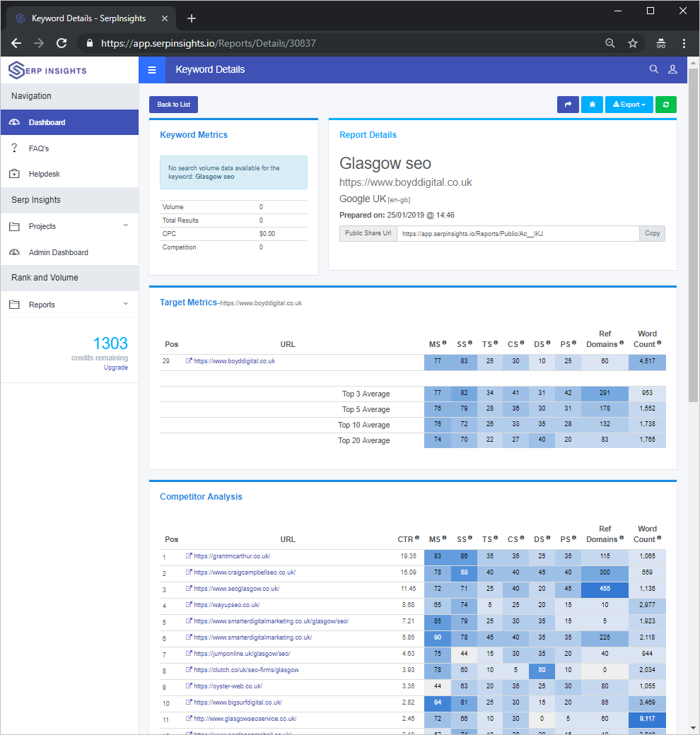Viewport: 700px width, 735px height.
Task: Open FAQ's via the question mark icon
Action: (14, 148)
